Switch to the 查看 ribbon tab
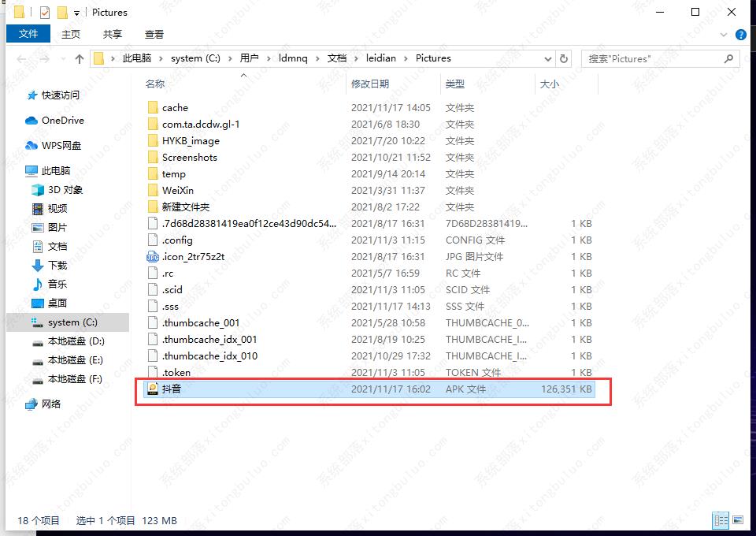This screenshot has width=756, height=536. tap(154, 34)
